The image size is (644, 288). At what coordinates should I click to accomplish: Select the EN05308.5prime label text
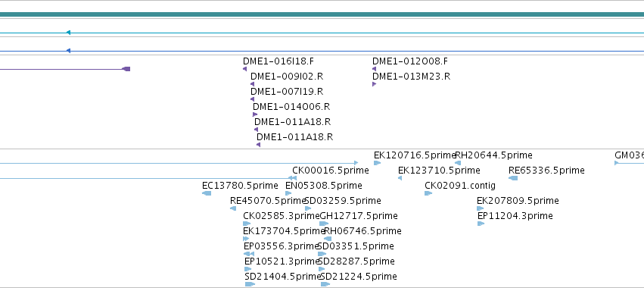click(x=324, y=186)
